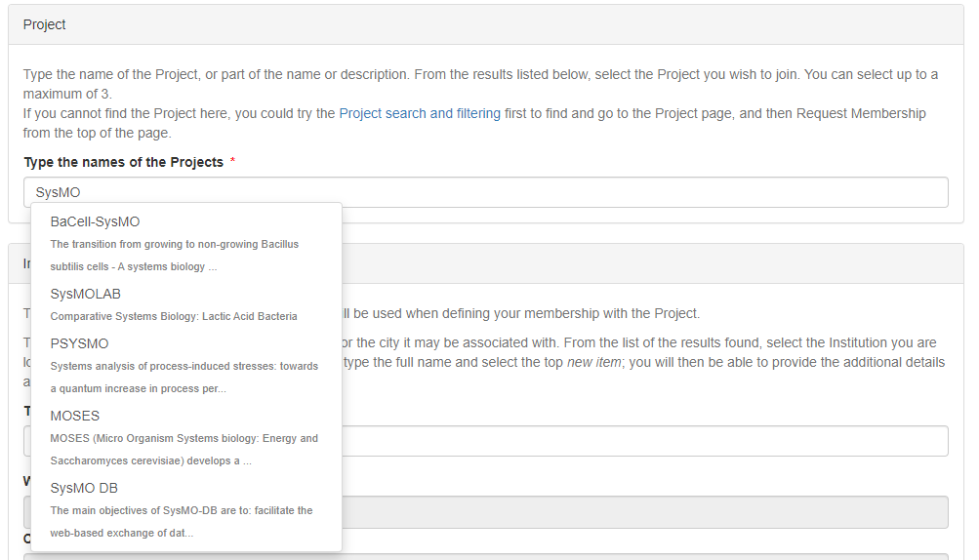Click the institution name text field
The height and width of the screenshot is (560, 979).
pos(644,441)
